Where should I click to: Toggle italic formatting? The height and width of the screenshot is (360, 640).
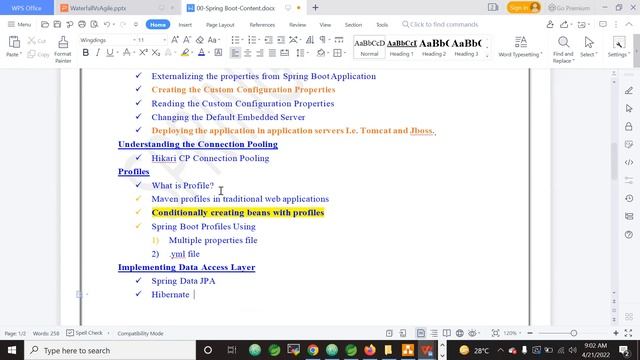pyautogui.click(x=98, y=53)
